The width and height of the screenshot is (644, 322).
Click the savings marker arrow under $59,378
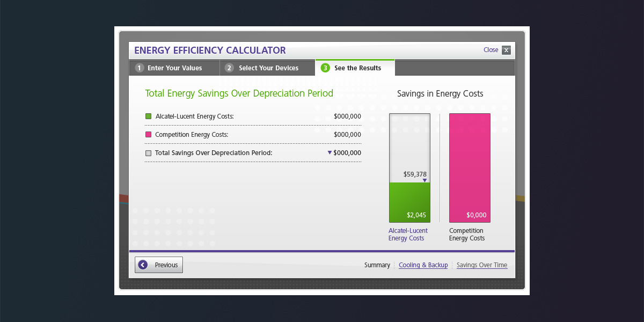coord(425,180)
